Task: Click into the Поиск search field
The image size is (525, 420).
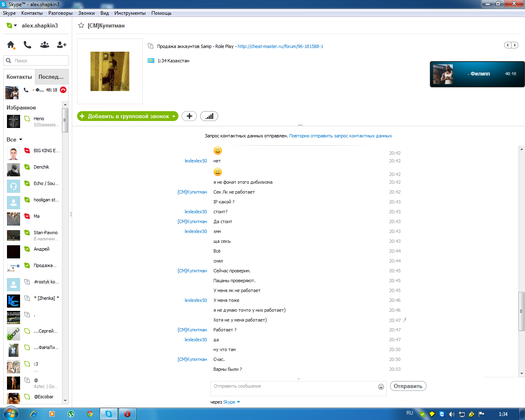Action: (36, 61)
